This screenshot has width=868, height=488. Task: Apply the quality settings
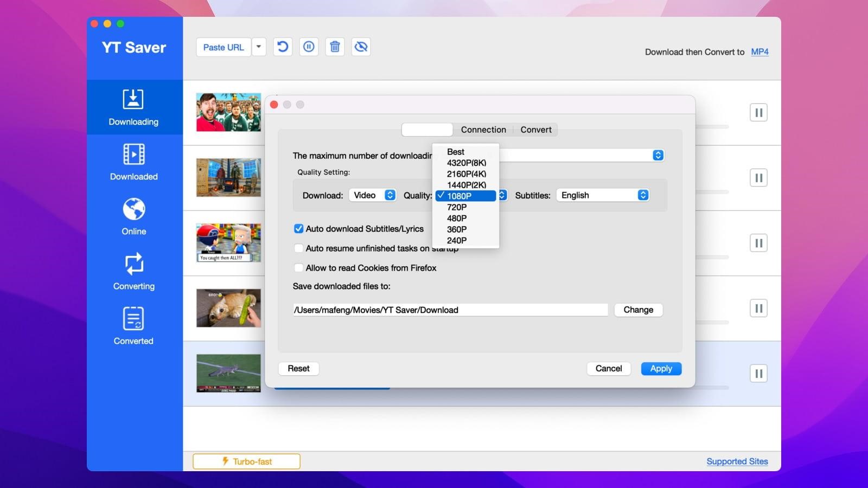click(661, 368)
